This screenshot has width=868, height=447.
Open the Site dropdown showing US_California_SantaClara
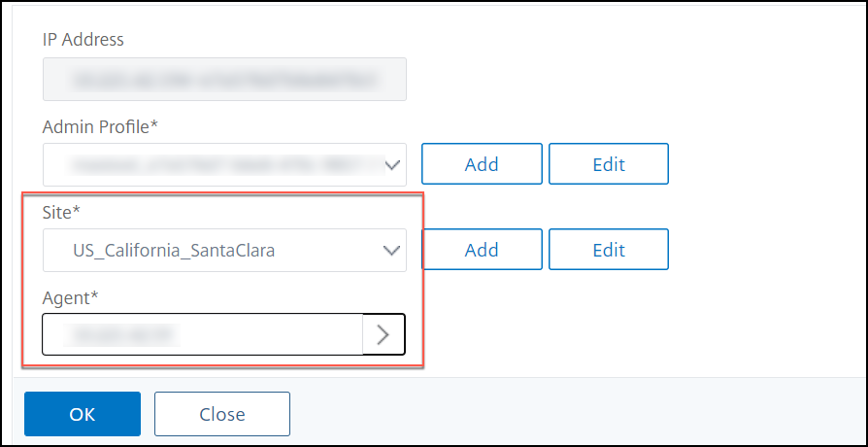coord(224,251)
